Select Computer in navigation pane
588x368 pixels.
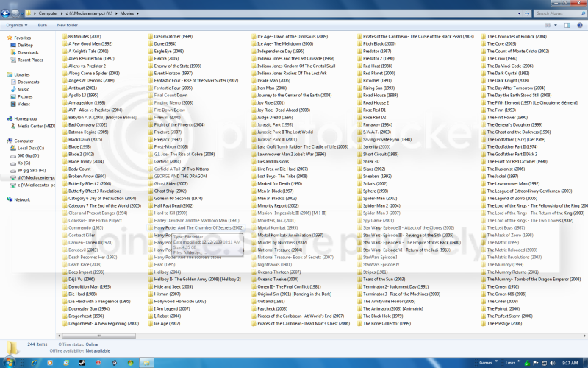click(x=24, y=141)
